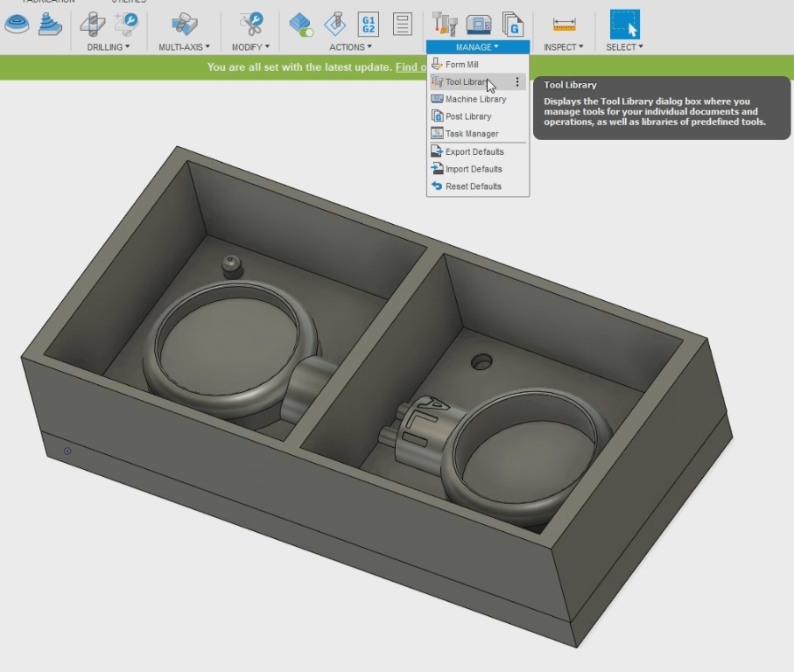Choose Reset Defaults from Manage menu
Screen dimensions: 794x672
pos(477,185)
